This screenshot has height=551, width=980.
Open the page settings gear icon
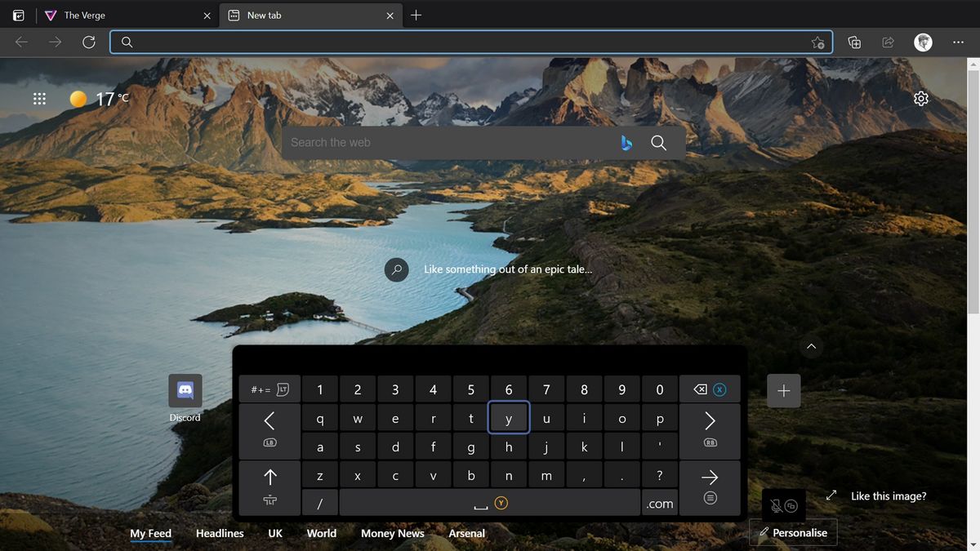[921, 98]
